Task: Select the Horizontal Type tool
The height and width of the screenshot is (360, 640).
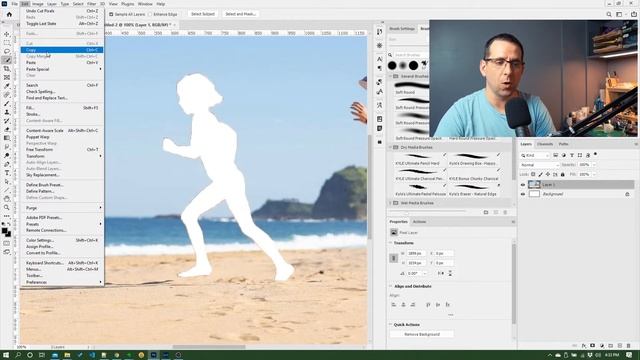Action: coord(7,173)
